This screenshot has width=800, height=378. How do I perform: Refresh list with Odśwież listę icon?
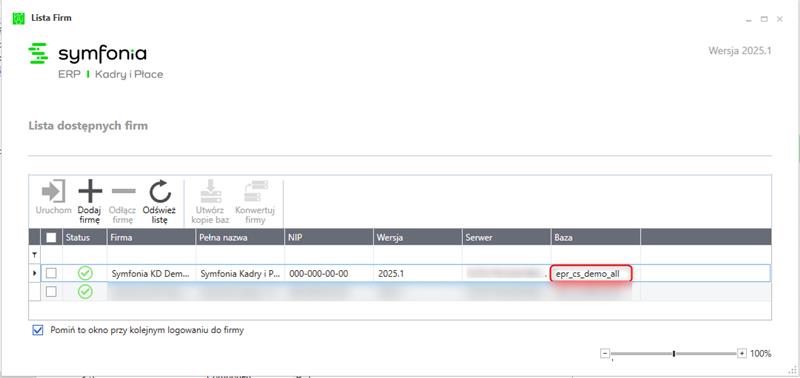pos(160,191)
